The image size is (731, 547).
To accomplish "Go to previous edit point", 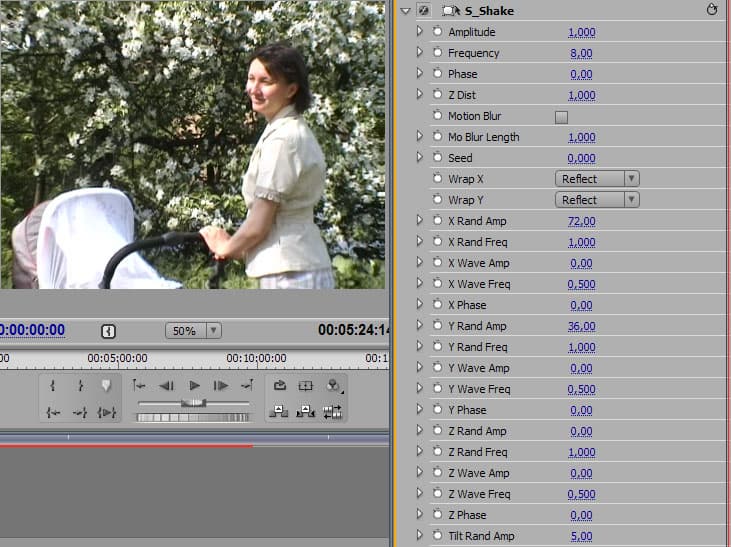I will 138,385.
